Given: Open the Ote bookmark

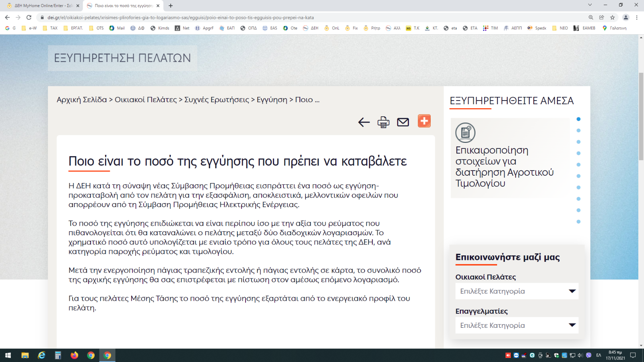Looking at the screenshot, I should [290, 28].
